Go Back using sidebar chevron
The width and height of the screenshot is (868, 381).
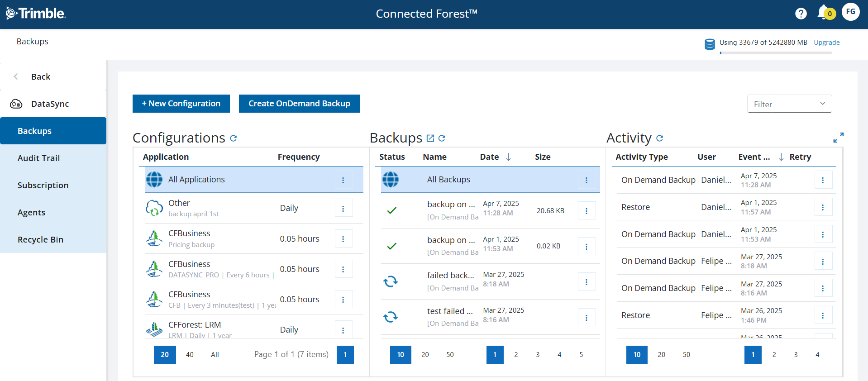click(x=16, y=76)
